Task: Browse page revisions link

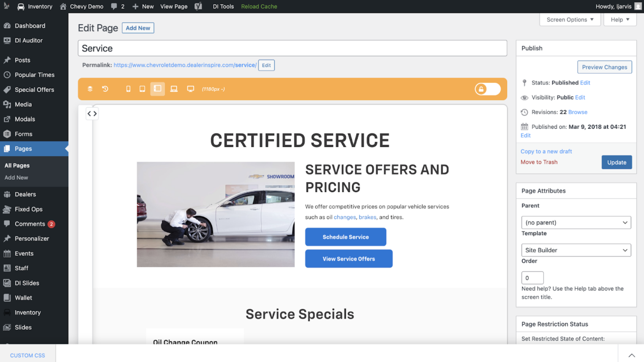Action: [x=578, y=112]
